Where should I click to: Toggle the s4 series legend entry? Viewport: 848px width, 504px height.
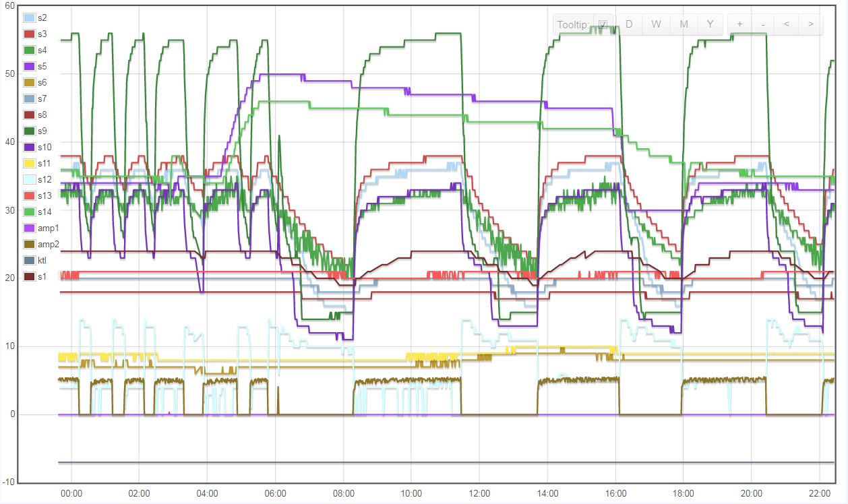click(35, 50)
